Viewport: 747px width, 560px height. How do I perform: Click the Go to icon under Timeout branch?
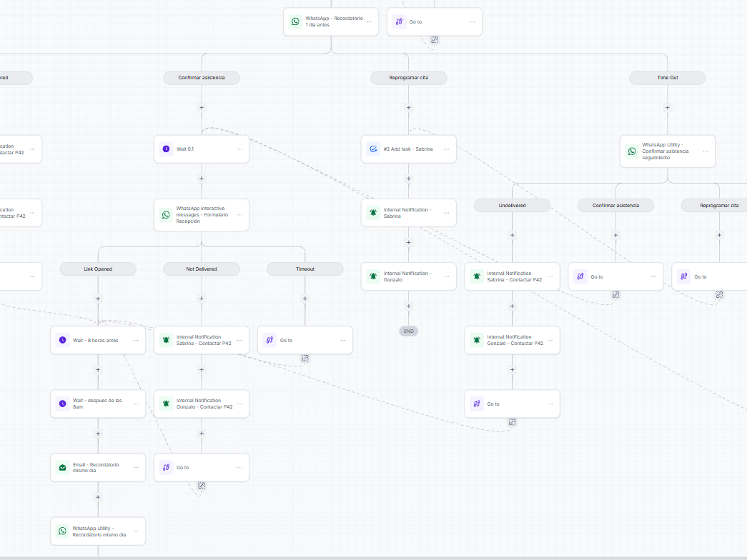point(269,340)
